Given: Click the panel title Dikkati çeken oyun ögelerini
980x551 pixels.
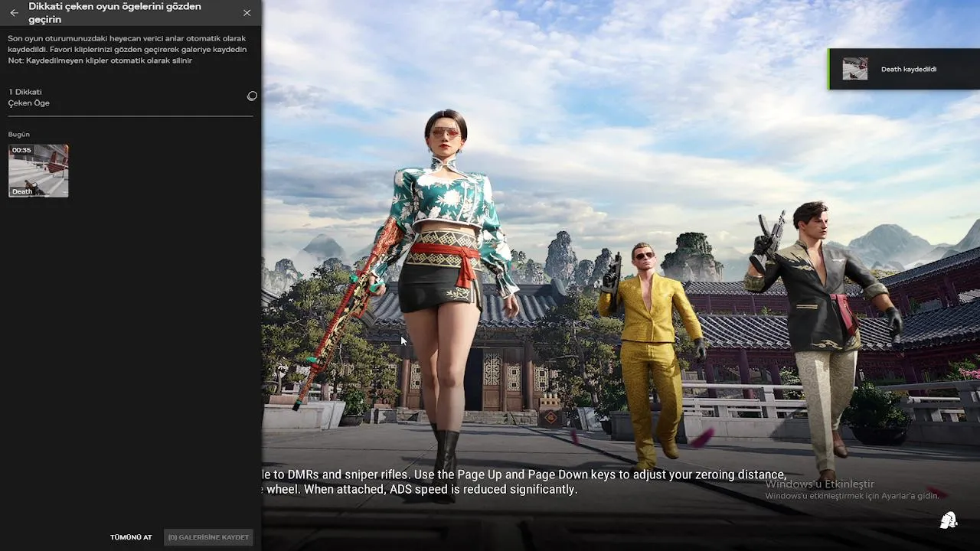Looking at the screenshot, I should (115, 12).
